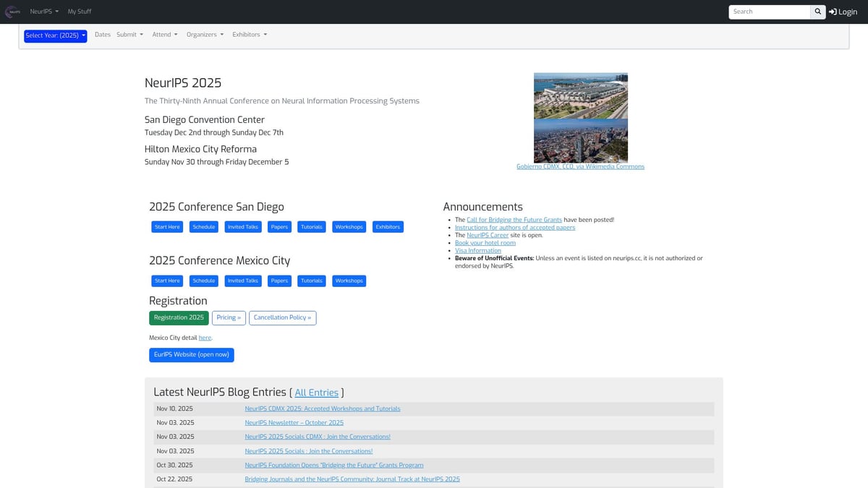The width and height of the screenshot is (868, 488).
Task: Click the search magnifying glass icon
Action: pyautogui.click(x=817, y=12)
